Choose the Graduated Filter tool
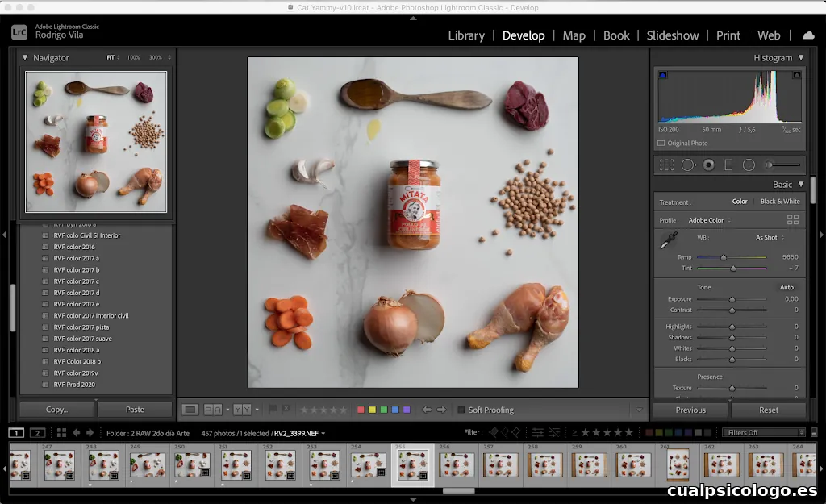This screenshot has height=504, width=826. [x=728, y=165]
